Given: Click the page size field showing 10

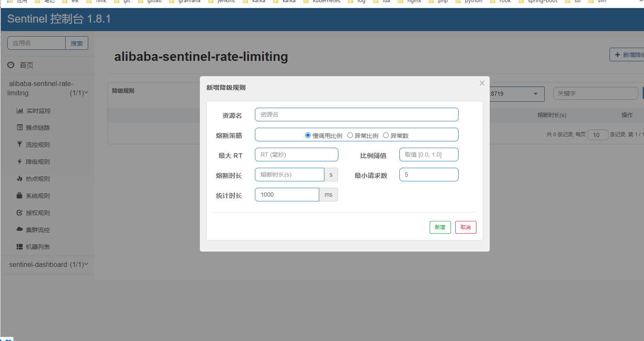Looking at the screenshot, I should [598, 135].
